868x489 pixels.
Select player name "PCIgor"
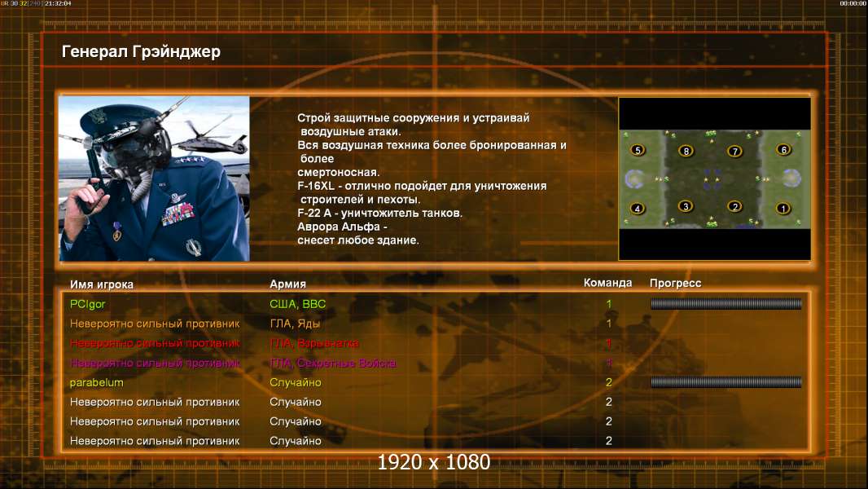pyautogui.click(x=87, y=304)
